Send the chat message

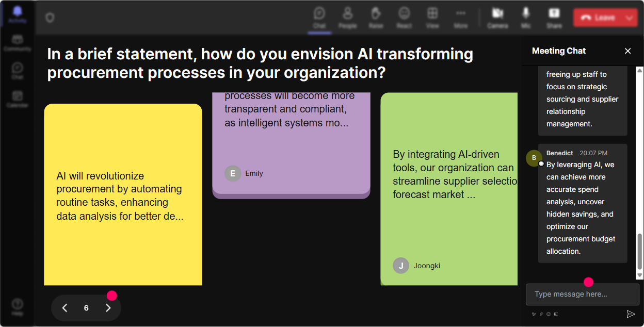(631, 314)
